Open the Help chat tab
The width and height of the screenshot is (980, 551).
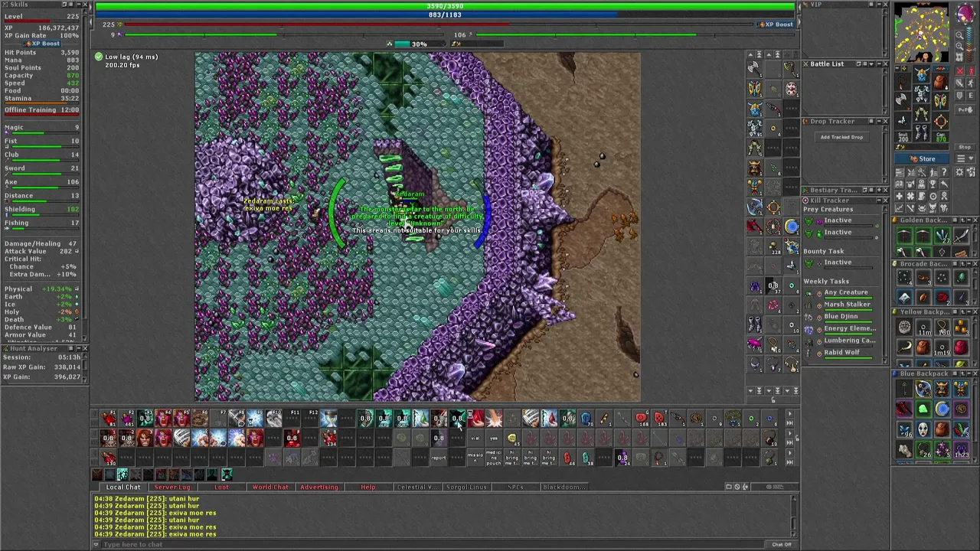click(x=368, y=487)
